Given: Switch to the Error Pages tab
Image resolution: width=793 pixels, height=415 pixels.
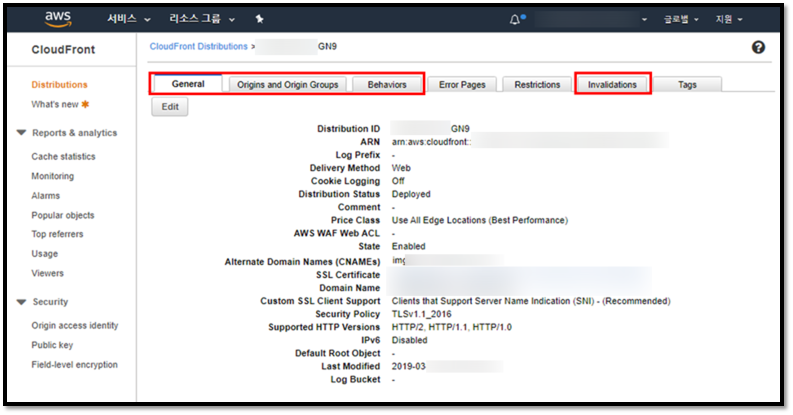Looking at the screenshot, I should click(x=462, y=84).
